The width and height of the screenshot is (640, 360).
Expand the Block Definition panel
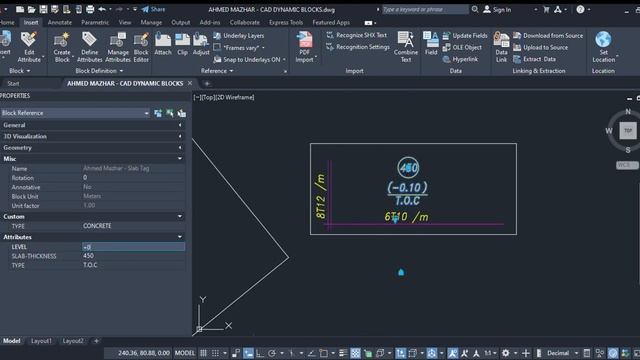[x=99, y=71]
